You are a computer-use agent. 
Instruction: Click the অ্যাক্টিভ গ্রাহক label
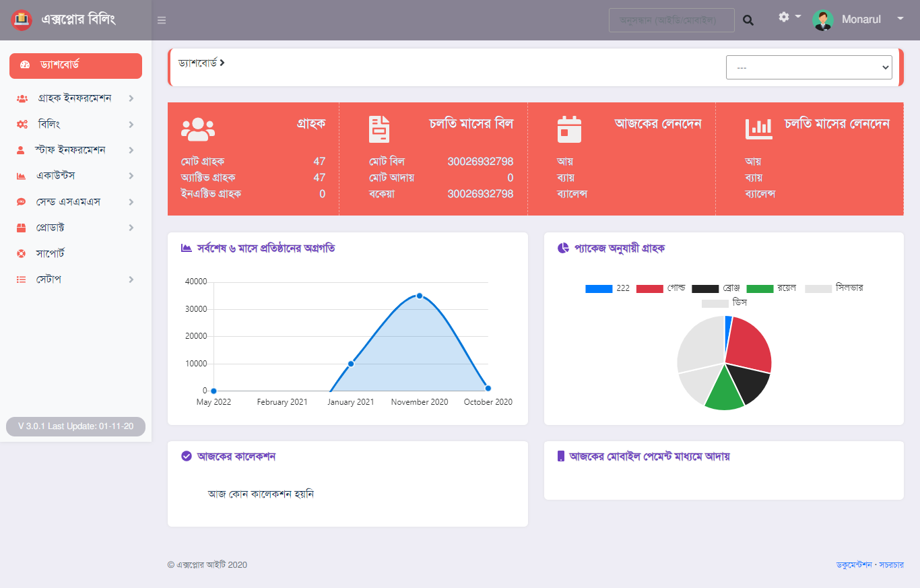click(208, 178)
